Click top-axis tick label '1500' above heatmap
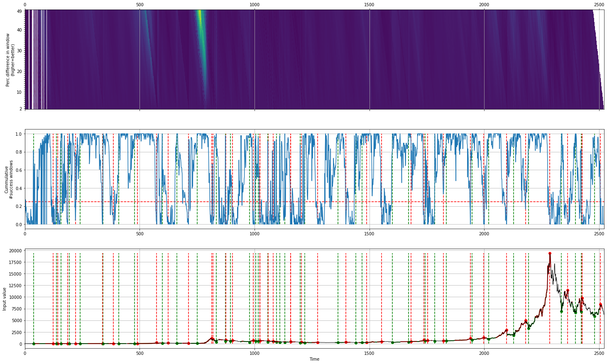Viewport: 607px width, 364px height. (369, 5)
